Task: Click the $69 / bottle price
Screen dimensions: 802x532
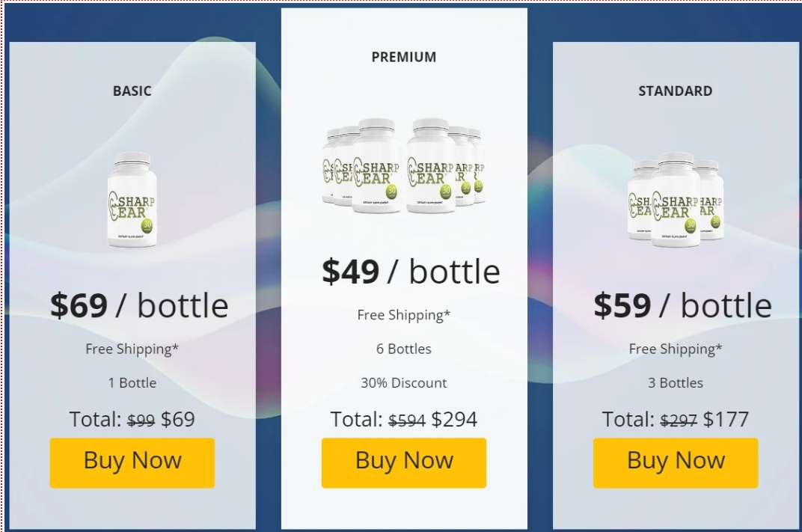Action: 139,305
